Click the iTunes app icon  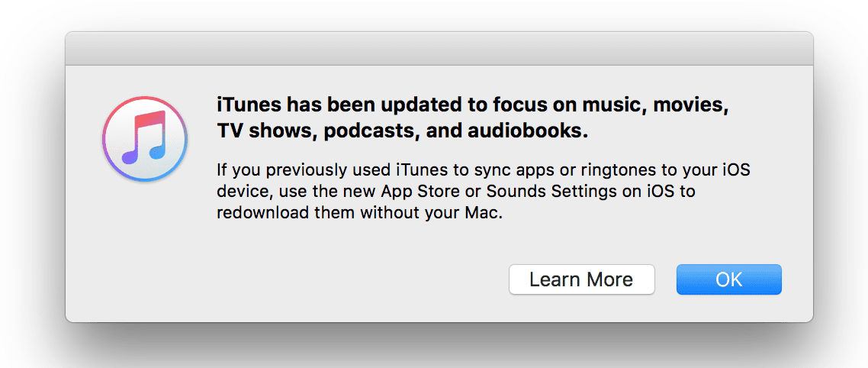(x=145, y=138)
